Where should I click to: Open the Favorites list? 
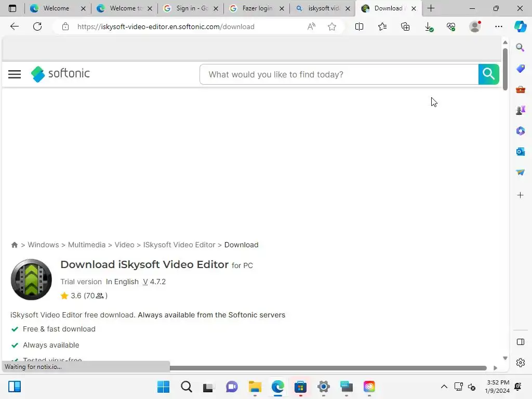pos(382,26)
